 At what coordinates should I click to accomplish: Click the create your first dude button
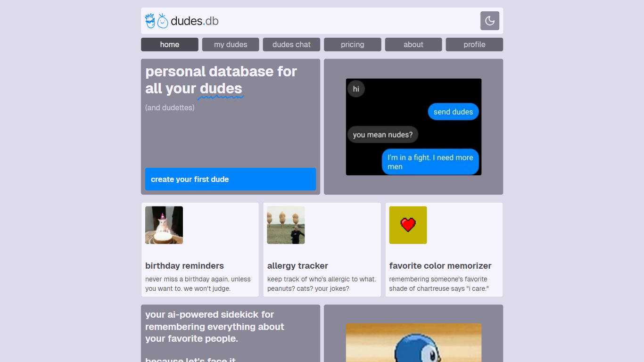[x=231, y=179]
